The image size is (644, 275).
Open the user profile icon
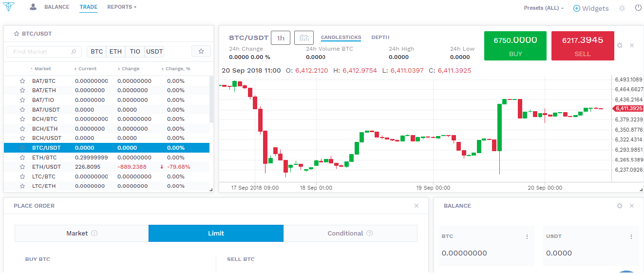click(33, 7)
